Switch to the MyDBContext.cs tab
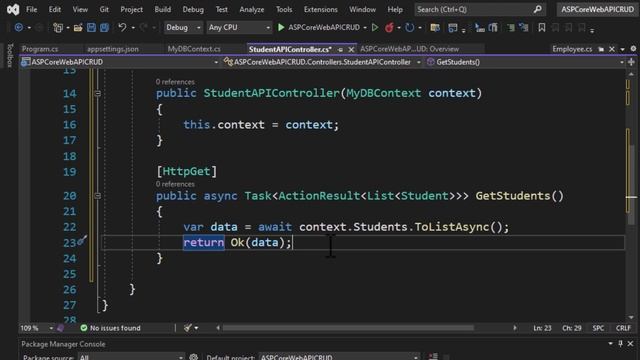 coord(194,49)
